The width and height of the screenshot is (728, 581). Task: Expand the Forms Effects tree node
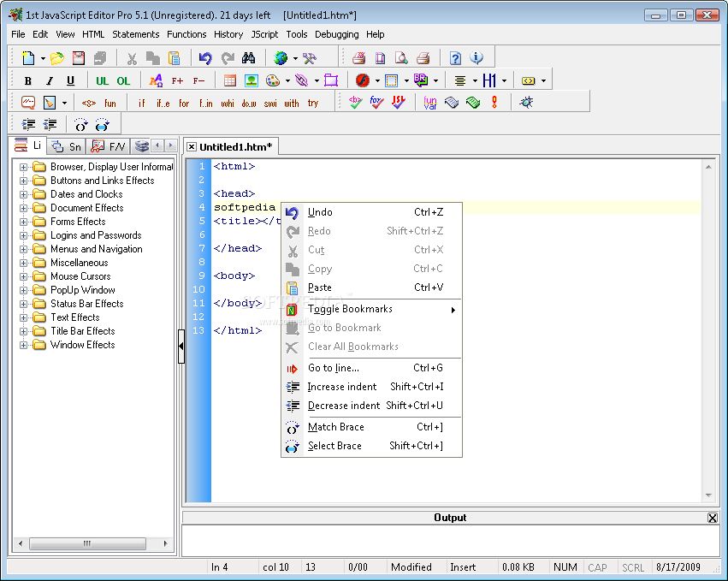24,222
